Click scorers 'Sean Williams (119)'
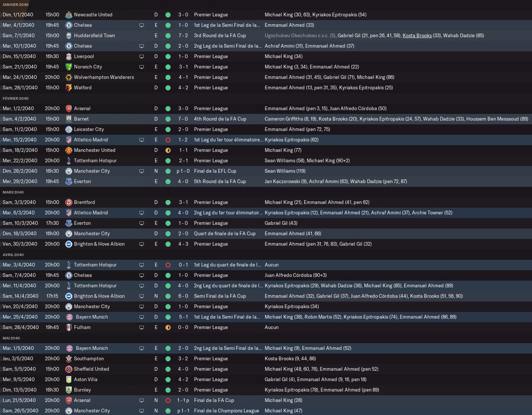532x415 pixels. click(x=285, y=171)
